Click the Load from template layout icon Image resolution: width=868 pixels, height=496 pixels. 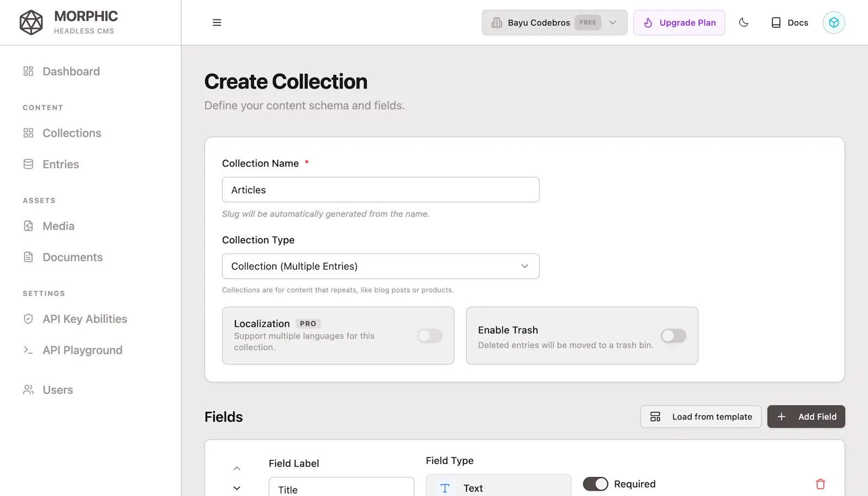point(655,416)
